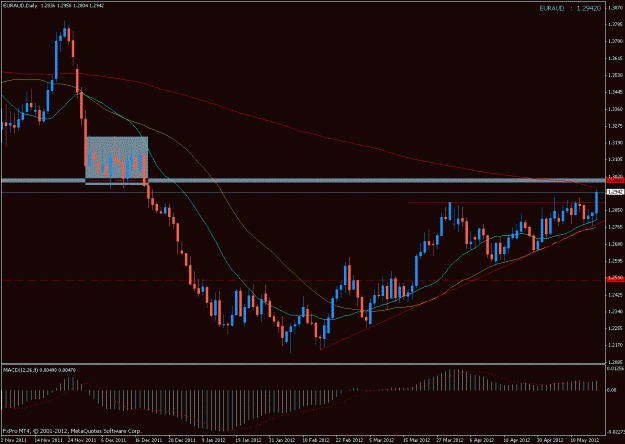Click the 5 Mar 2012 date label
625x444 pixels.
point(382,440)
